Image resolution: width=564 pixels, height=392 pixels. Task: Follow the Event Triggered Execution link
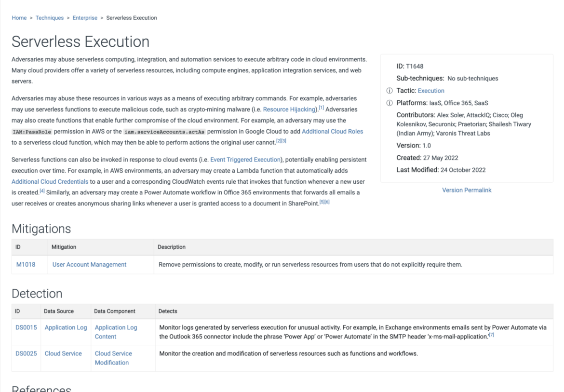245,160
